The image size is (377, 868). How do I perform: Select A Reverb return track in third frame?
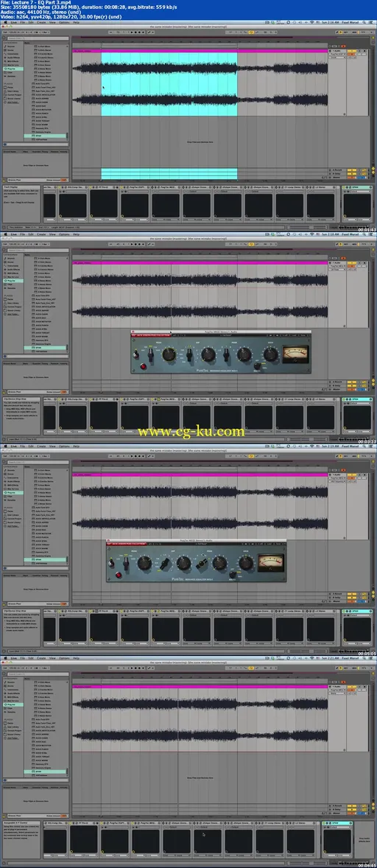336,594
